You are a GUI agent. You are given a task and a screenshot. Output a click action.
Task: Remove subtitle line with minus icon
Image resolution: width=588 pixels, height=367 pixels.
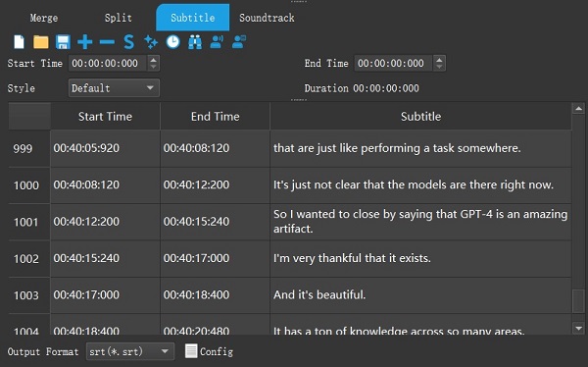click(107, 42)
